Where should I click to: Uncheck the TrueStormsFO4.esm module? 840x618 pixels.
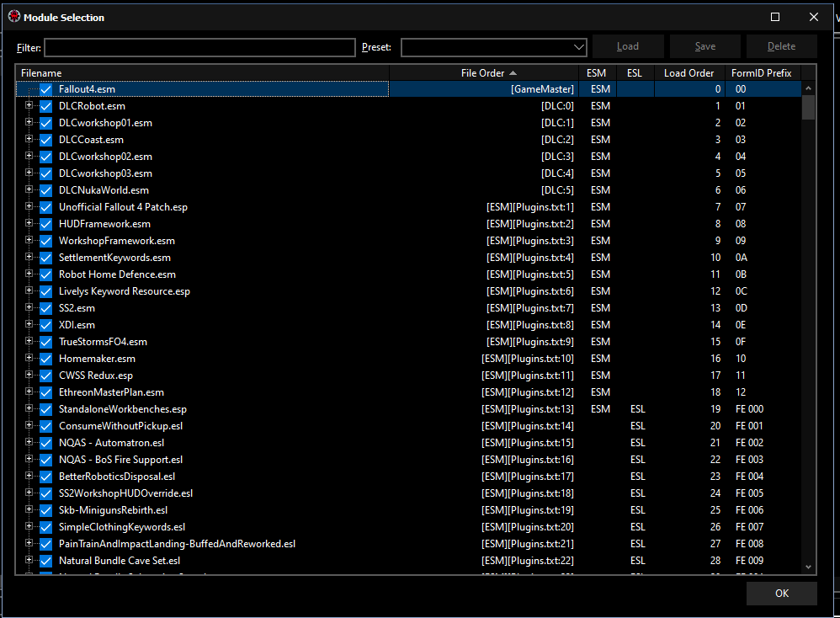[46, 342]
